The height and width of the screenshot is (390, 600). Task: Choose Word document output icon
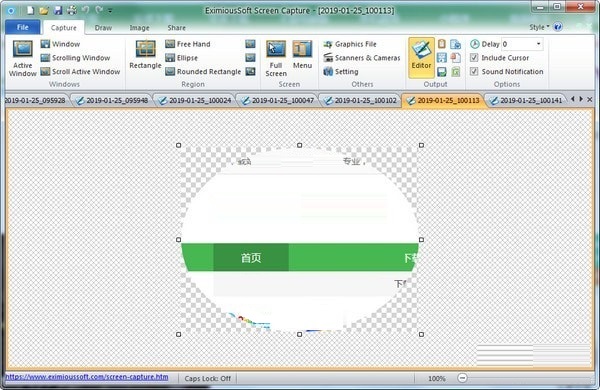pyautogui.click(x=455, y=44)
